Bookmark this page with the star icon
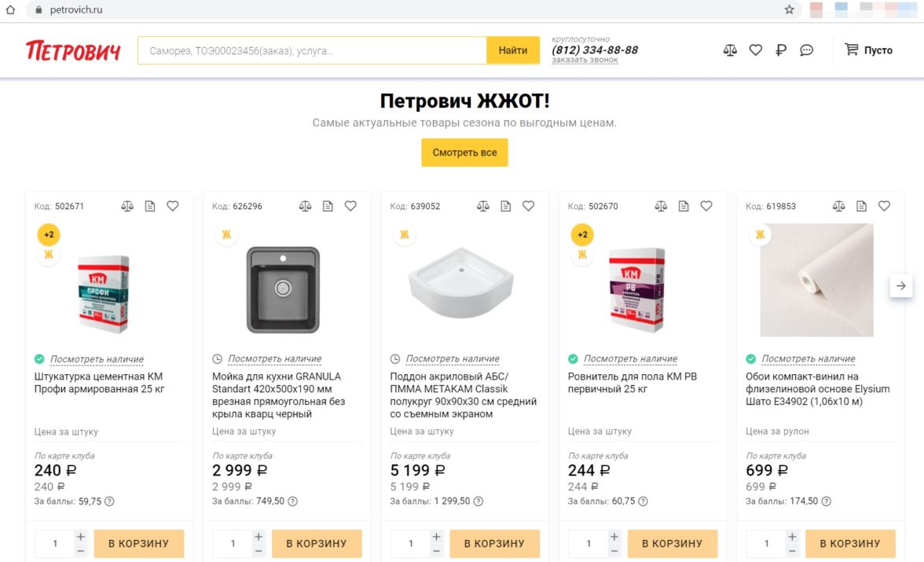 click(x=789, y=10)
